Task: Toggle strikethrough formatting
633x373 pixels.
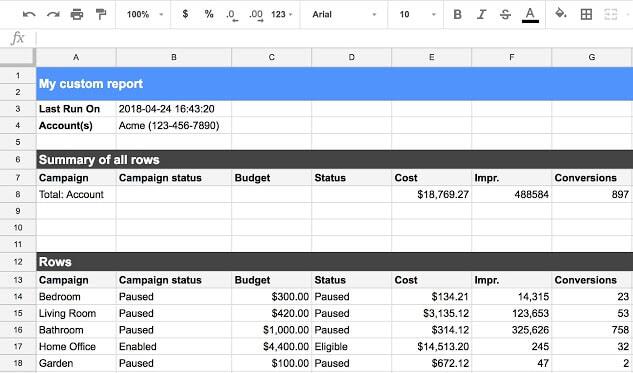Action: pos(505,15)
